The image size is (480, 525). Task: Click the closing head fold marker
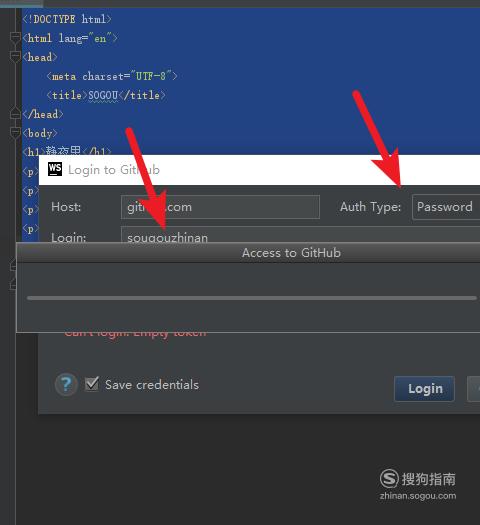15,113
